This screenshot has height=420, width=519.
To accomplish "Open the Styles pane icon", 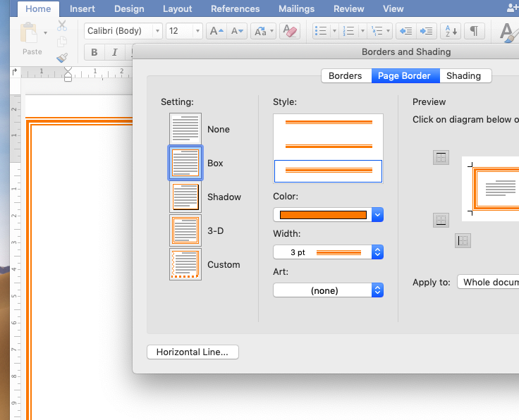I will click(509, 32).
